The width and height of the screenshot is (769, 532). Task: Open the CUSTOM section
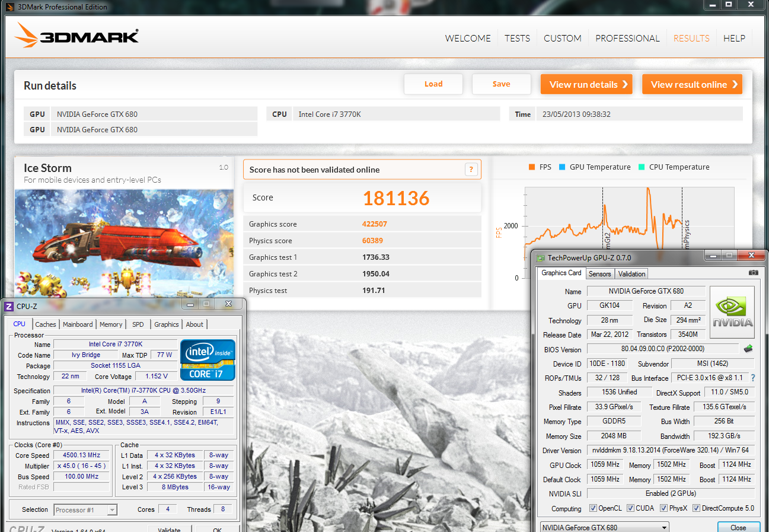point(562,38)
